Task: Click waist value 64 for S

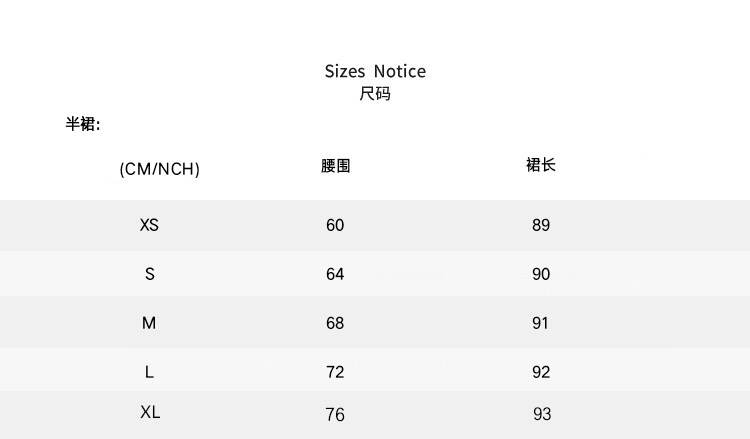Action: pyautogui.click(x=335, y=274)
